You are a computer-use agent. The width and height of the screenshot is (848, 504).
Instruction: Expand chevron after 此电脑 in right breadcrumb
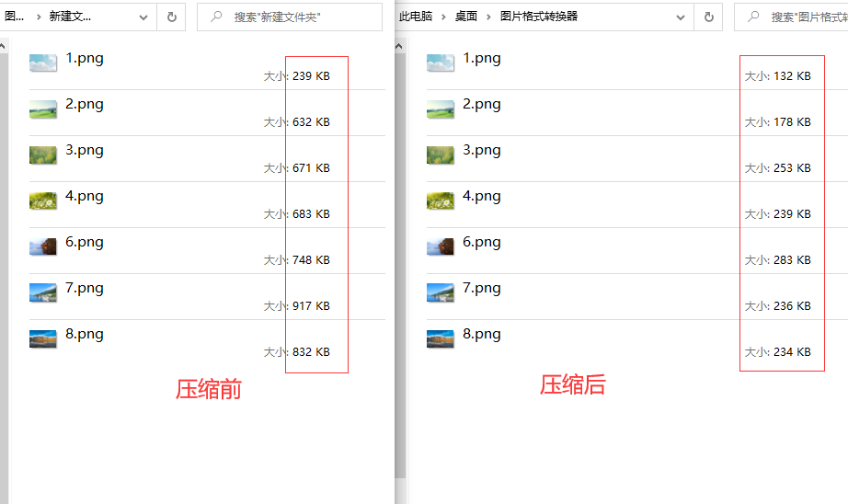point(443,17)
